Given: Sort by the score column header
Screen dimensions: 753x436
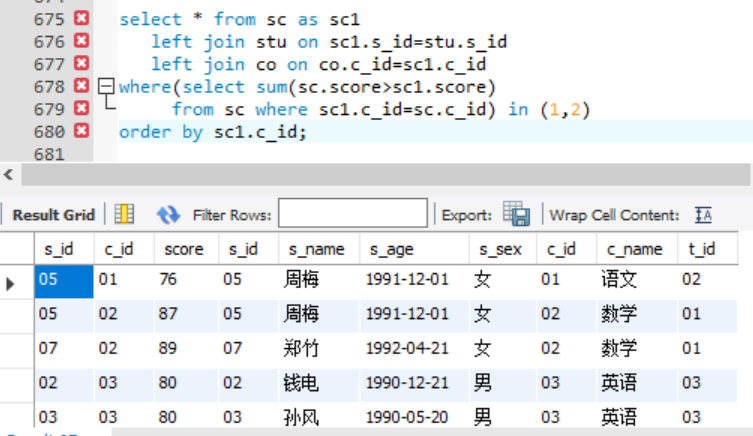Looking at the screenshot, I should click(x=182, y=249).
